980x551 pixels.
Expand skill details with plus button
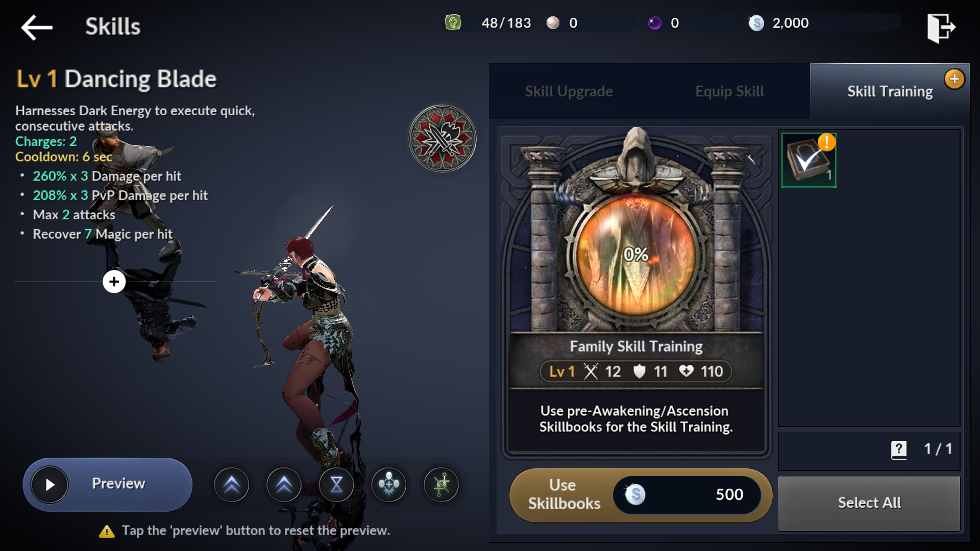coord(114,282)
